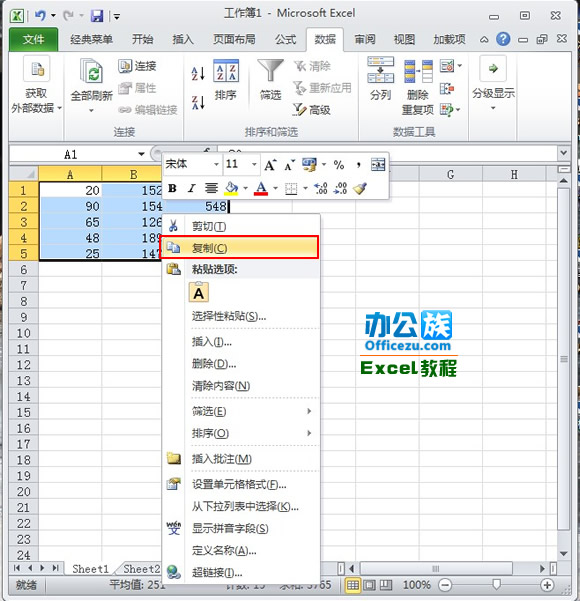
Task: Click the zoom slider handle in status bar
Action: 496,585
